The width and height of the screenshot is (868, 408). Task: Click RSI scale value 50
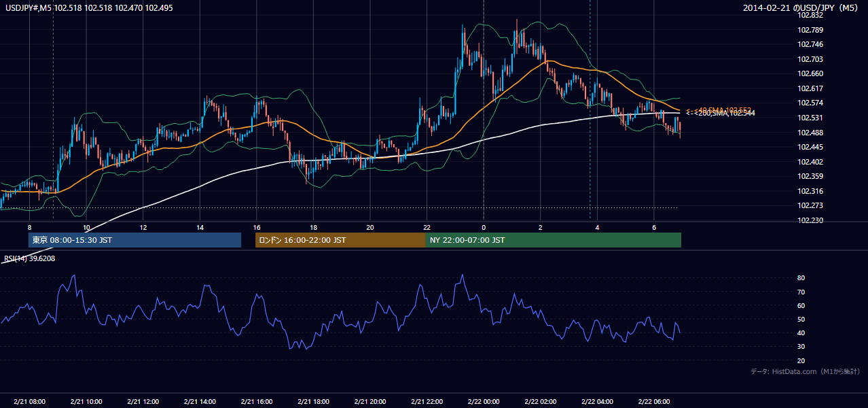tap(801, 319)
